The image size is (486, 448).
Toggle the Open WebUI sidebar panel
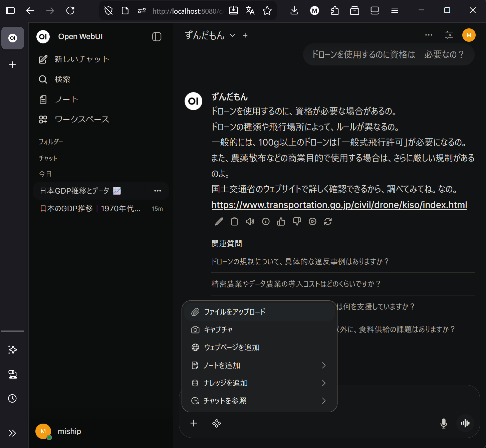click(157, 37)
